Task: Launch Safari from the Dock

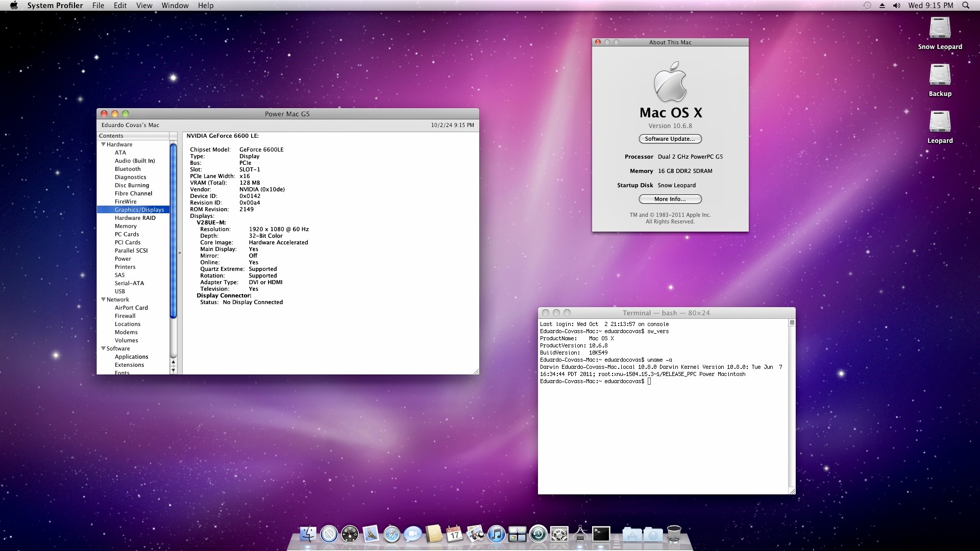Action: tap(392, 534)
